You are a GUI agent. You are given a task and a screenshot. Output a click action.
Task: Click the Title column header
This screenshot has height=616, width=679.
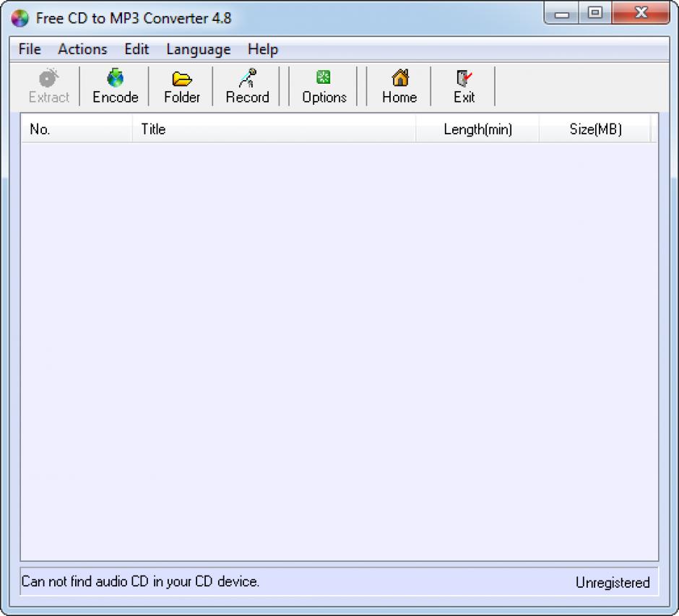[274, 129]
